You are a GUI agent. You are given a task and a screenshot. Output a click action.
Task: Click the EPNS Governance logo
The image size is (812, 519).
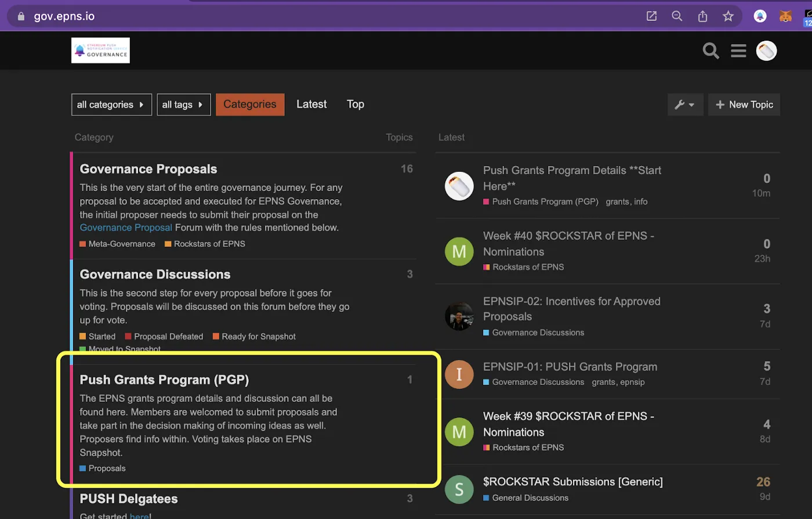tap(100, 50)
